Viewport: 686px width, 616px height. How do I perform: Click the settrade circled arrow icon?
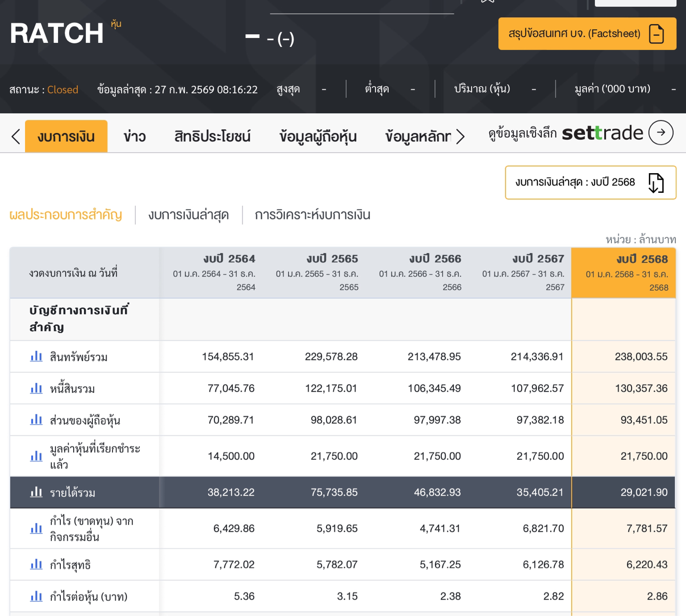click(661, 133)
